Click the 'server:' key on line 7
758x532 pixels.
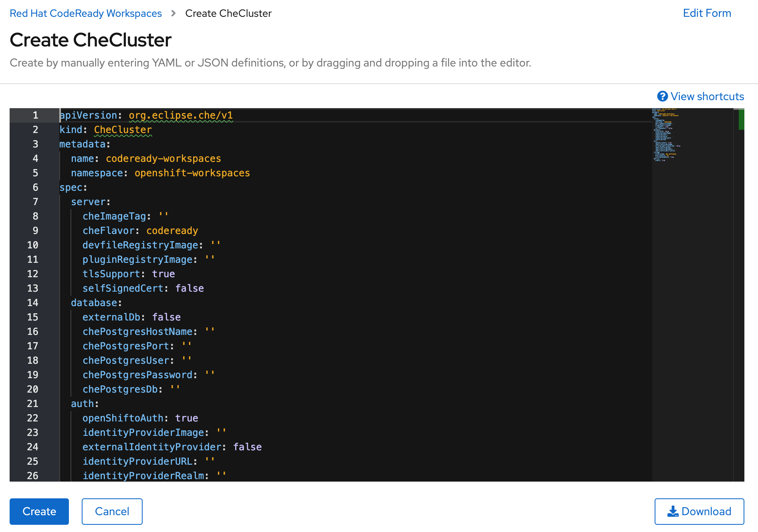91,202
